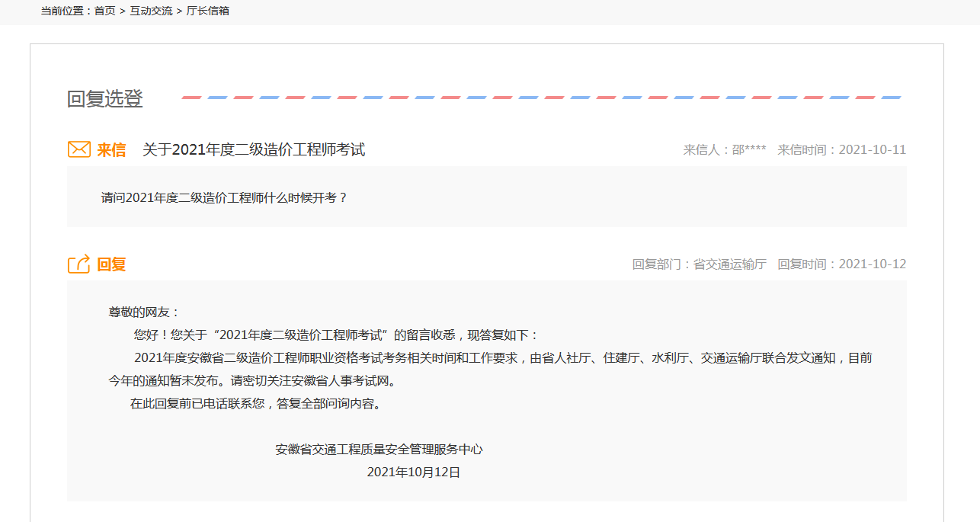Viewport: 980px width, 522px height.
Task: Click the sender name 来信人:邵****
Action: tap(725, 150)
